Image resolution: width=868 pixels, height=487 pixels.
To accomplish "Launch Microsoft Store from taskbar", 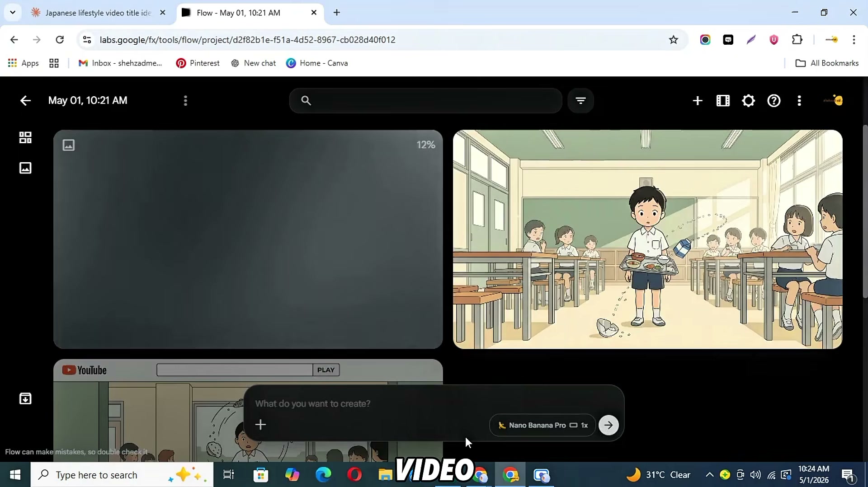I will (261, 475).
